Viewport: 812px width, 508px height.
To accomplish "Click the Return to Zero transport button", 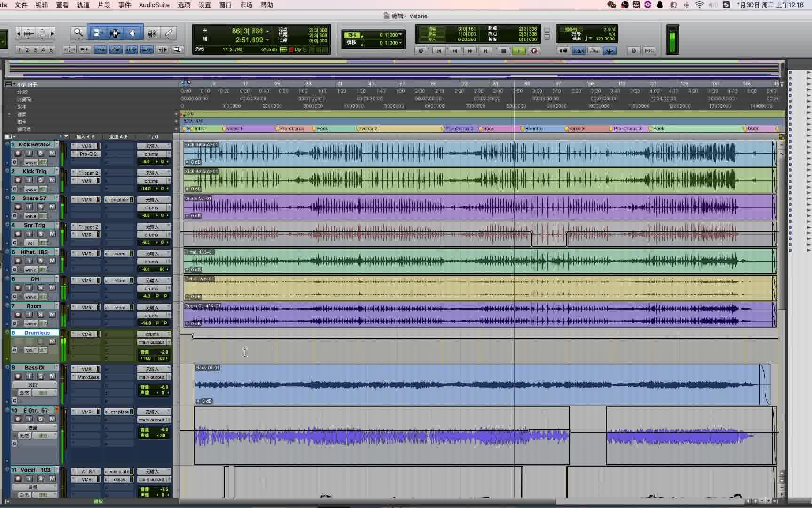I will point(439,51).
